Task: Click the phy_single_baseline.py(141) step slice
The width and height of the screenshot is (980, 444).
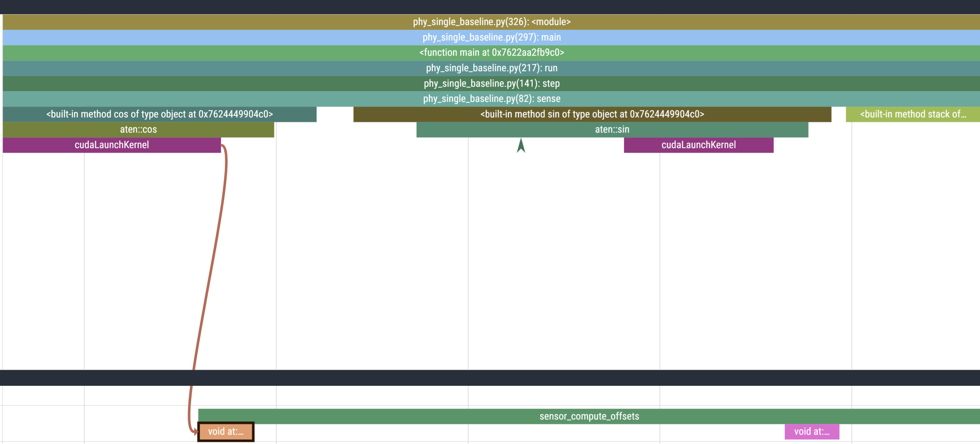Action: click(x=492, y=83)
